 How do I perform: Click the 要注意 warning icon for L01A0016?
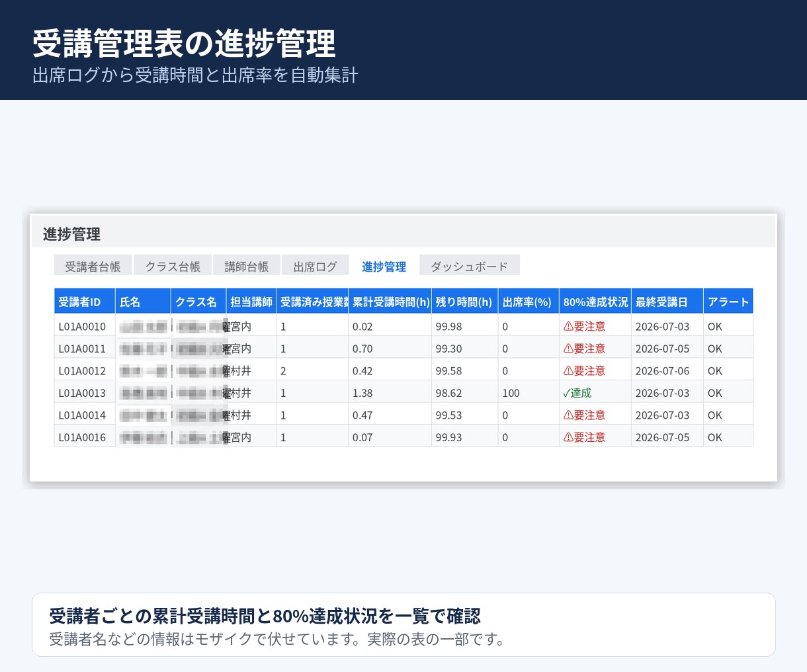click(568, 437)
